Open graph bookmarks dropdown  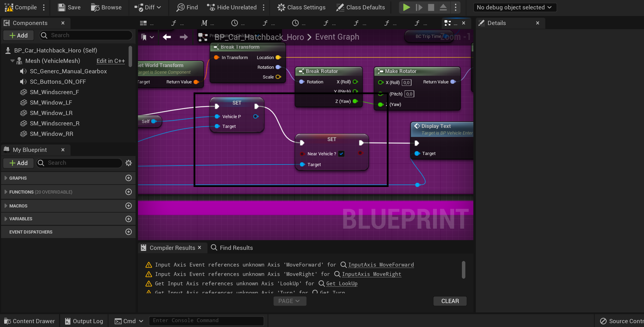(148, 37)
